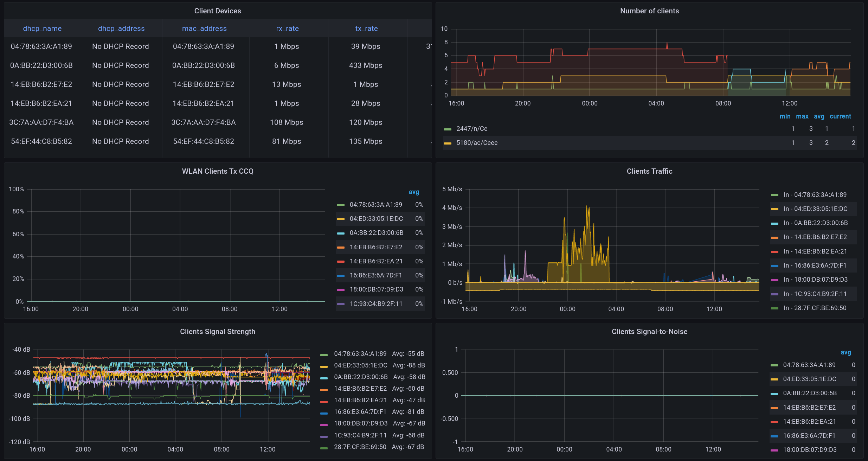Screen dimensions: 868x461
Task: Sort Number of clients legend by current
Action: click(840, 116)
